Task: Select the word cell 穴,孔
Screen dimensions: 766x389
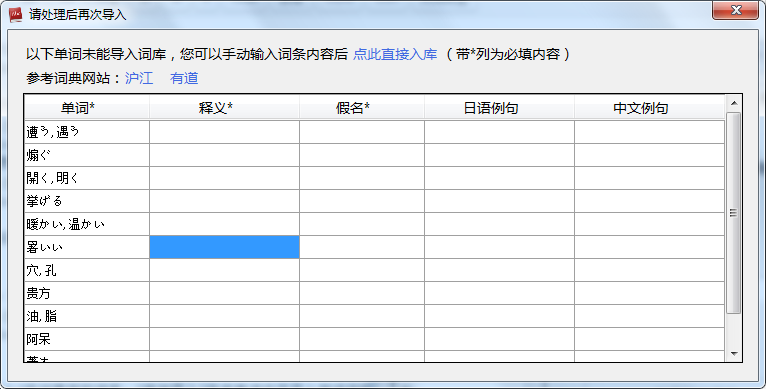Action: pyautogui.click(x=87, y=270)
